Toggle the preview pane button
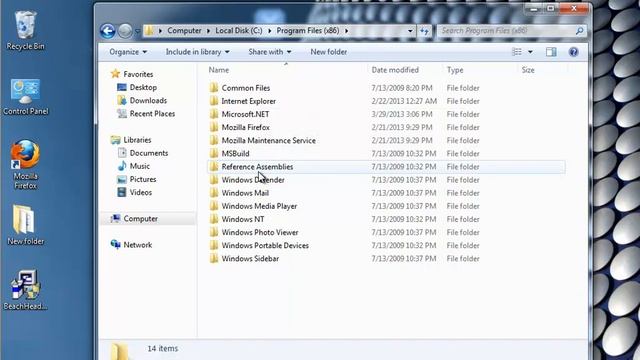 551,52
